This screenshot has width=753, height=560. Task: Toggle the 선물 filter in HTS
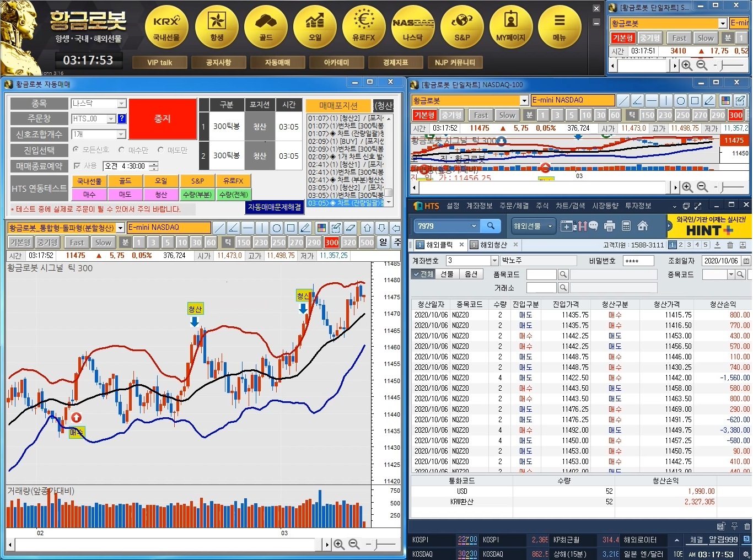[447, 274]
